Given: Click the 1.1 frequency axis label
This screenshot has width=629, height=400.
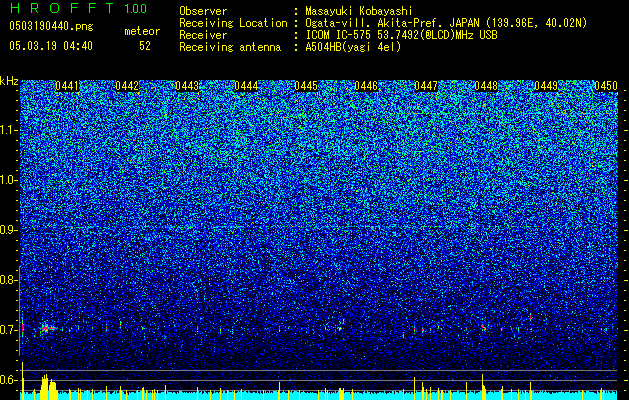Looking at the screenshot, I should click(9, 130).
